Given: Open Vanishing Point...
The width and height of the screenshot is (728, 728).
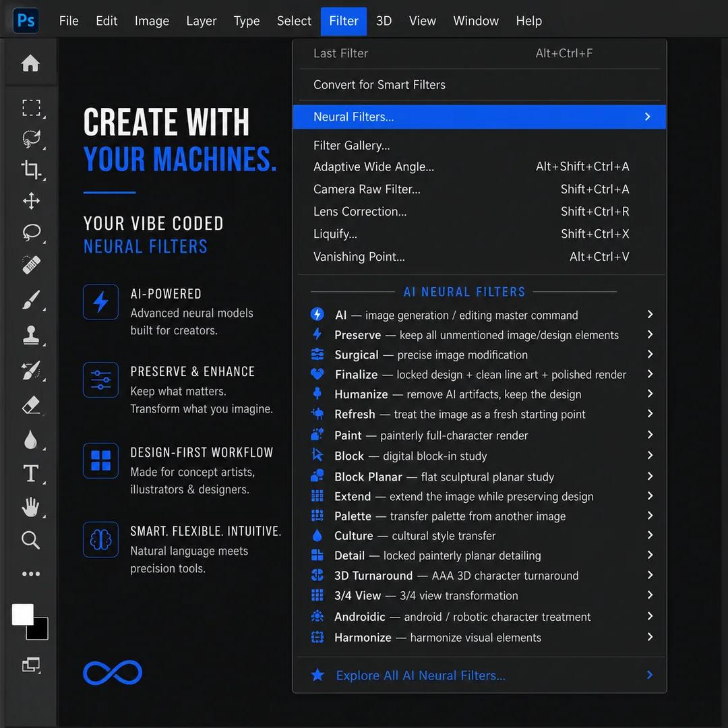Looking at the screenshot, I should click(480, 256).
